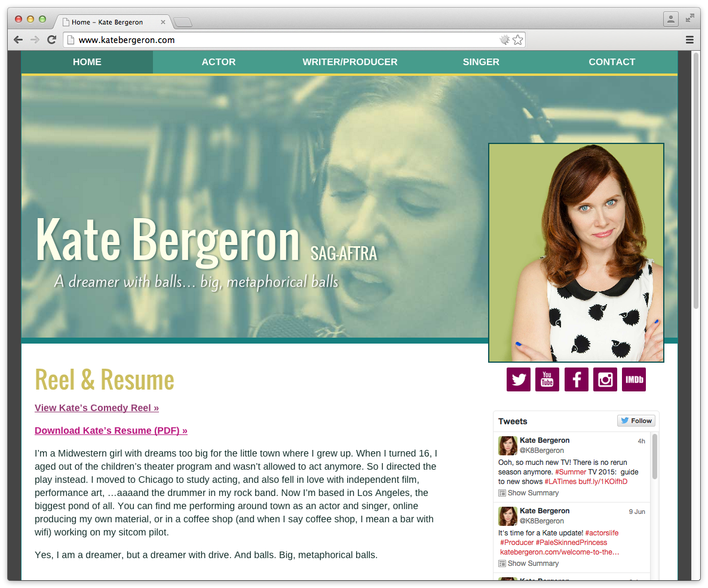Click the Tweets widget scrollbar
708x588 pixels.
[654, 456]
